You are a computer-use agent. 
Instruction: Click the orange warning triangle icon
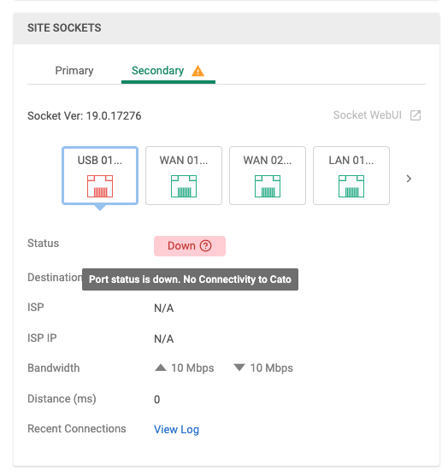tap(198, 71)
